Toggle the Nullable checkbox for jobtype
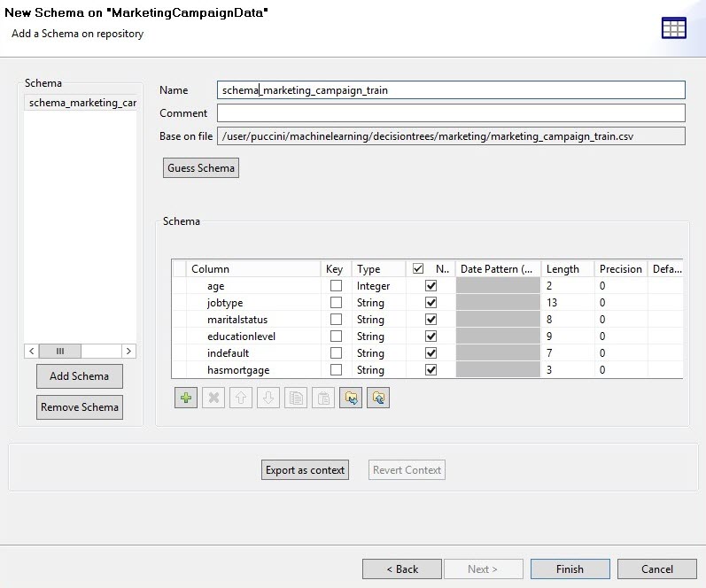This screenshot has height=588, width=706. [431, 303]
